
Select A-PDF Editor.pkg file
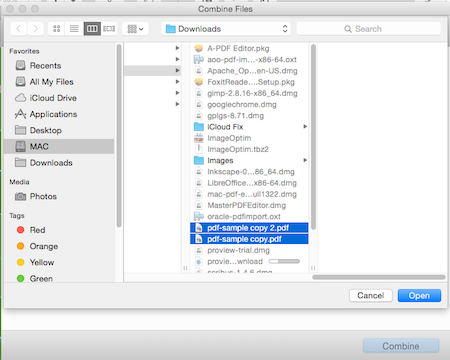pyautogui.click(x=249, y=48)
